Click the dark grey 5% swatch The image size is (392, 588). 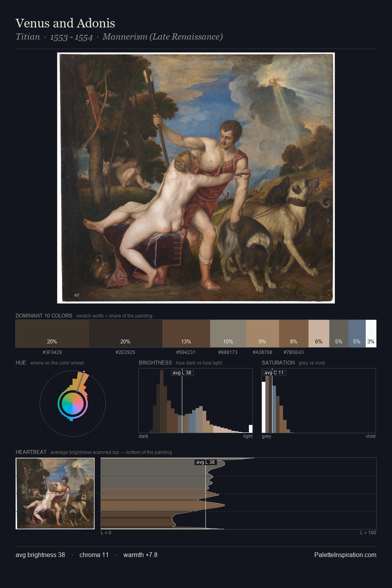click(339, 334)
